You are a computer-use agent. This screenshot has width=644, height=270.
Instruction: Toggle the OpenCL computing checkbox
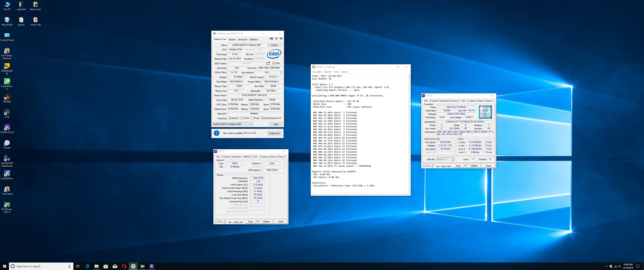point(230,118)
